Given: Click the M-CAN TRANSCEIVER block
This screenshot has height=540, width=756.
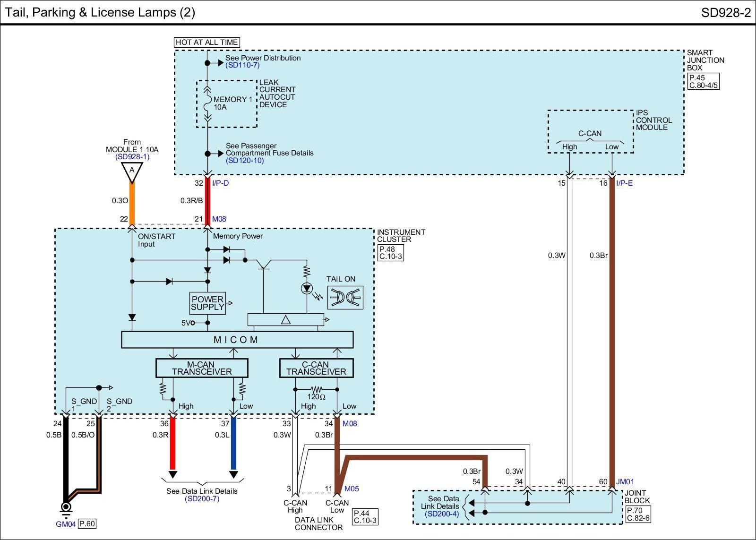Looking at the screenshot, I should point(202,368).
